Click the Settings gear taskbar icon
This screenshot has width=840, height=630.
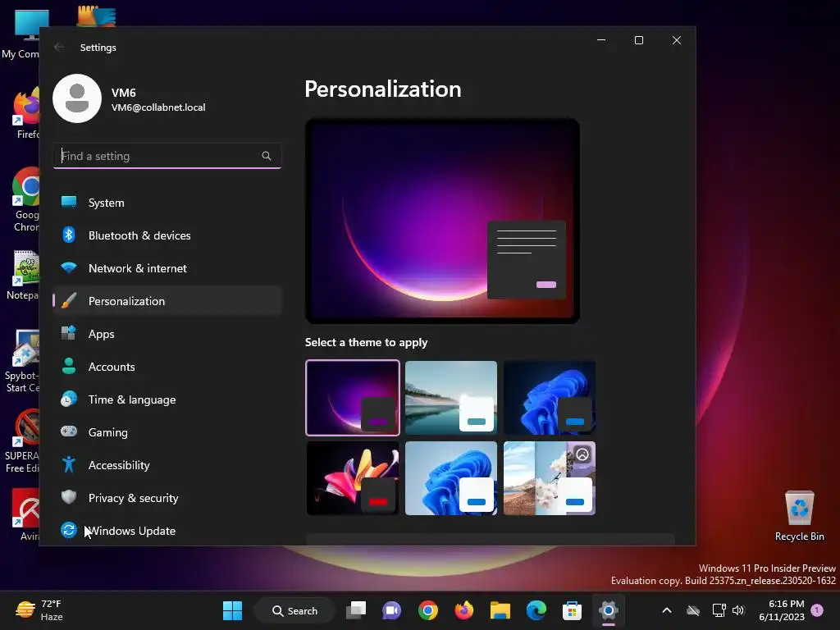point(609,610)
